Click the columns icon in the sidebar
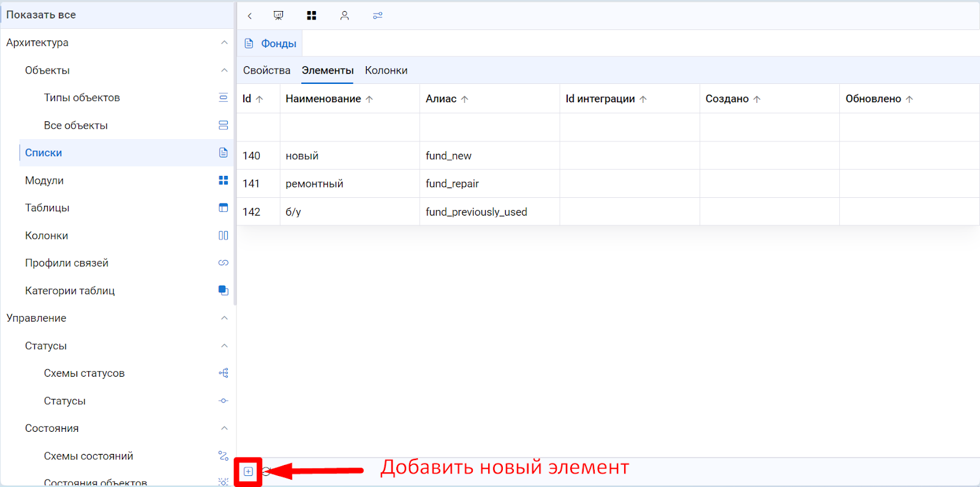The image size is (980, 487). click(224, 235)
